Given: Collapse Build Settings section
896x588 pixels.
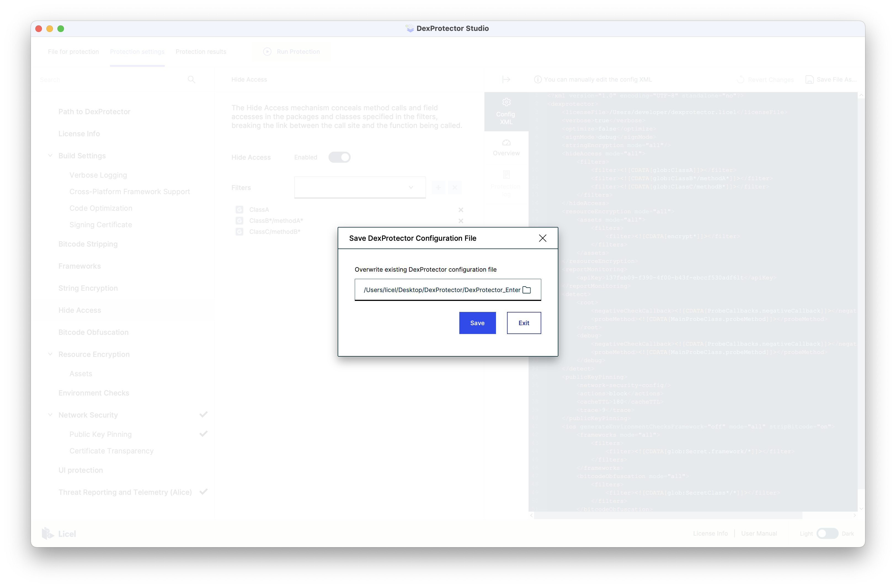Looking at the screenshot, I should 50,156.
